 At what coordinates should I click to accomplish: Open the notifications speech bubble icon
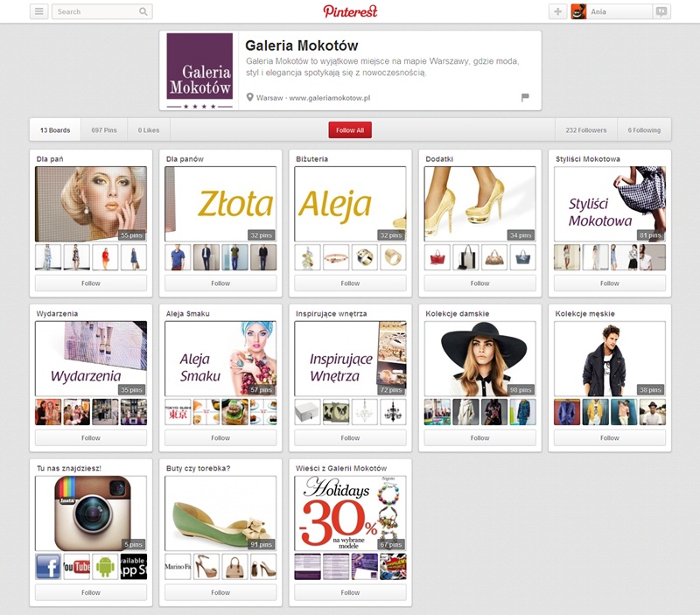pyautogui.click(x=661, y=11)
